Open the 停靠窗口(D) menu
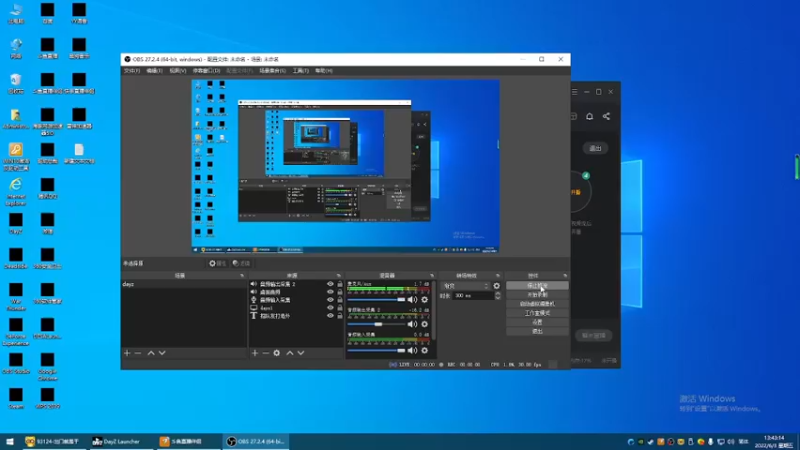The width and height of the screenshot is (800, 450). [x=206, y=71]
